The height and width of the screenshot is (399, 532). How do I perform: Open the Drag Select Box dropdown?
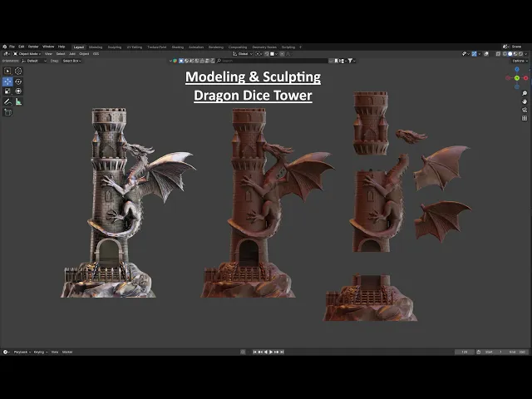[x=71, y=61]
